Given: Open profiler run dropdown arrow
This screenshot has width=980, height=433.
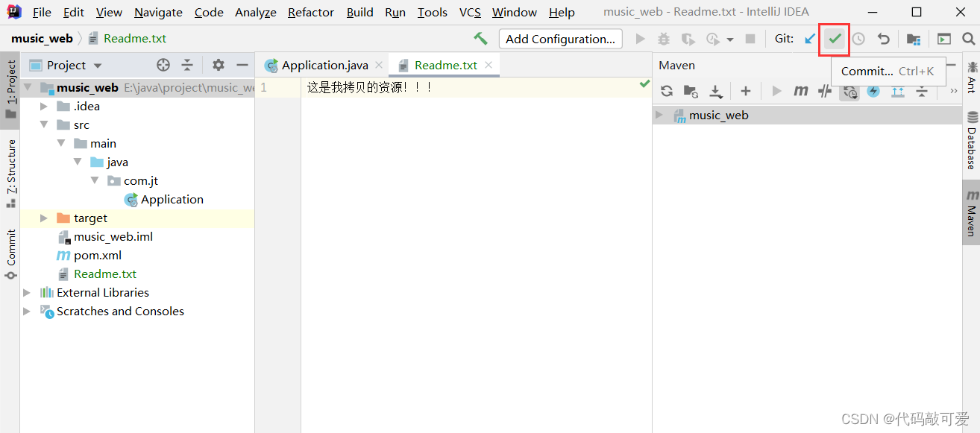Looking at the screenshot, I should (x=730, y=39).
